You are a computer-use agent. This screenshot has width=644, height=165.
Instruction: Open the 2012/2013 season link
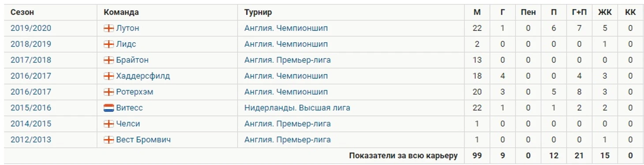click(31, 140)
